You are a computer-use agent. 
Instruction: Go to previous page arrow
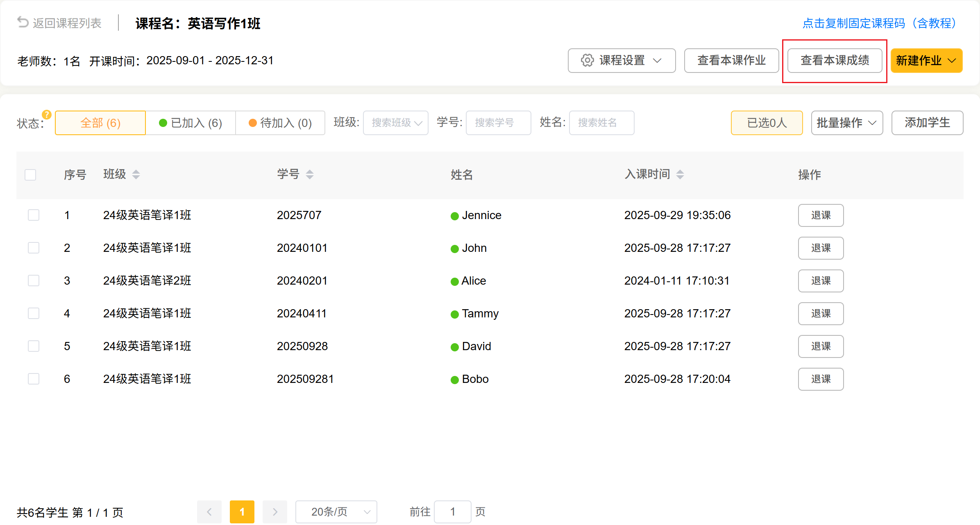[209, 511]
